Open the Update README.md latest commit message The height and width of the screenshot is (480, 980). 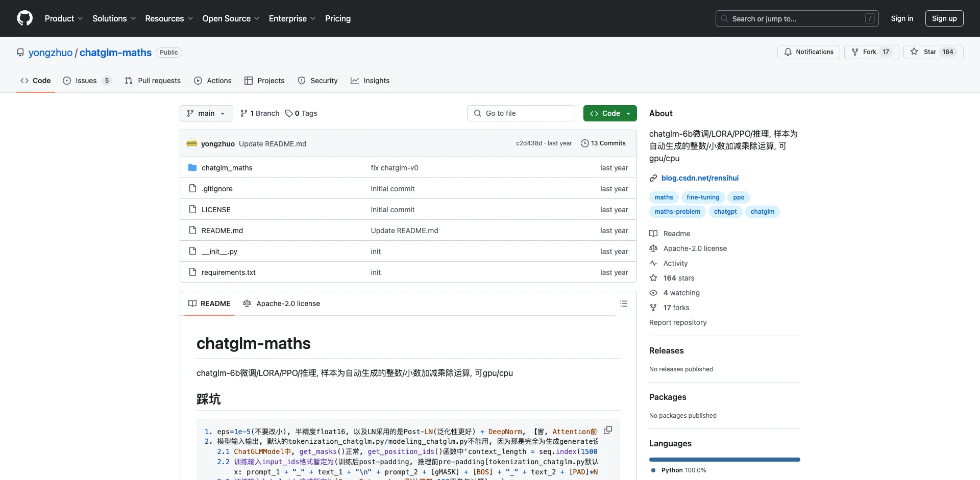point(273,144)
